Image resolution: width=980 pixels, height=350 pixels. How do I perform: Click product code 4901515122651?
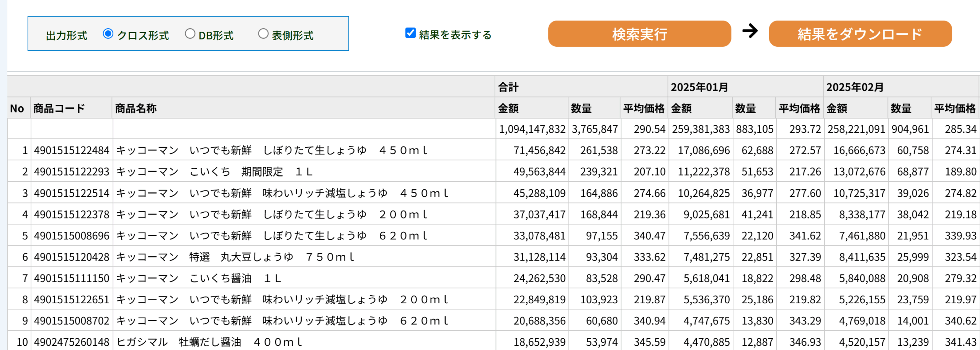point(72,300)
